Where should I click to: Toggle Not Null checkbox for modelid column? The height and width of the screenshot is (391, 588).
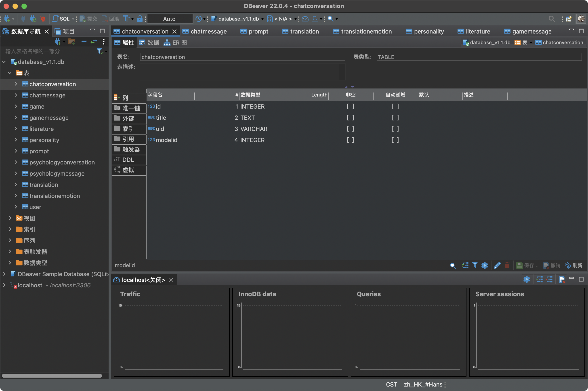point(350,140)
